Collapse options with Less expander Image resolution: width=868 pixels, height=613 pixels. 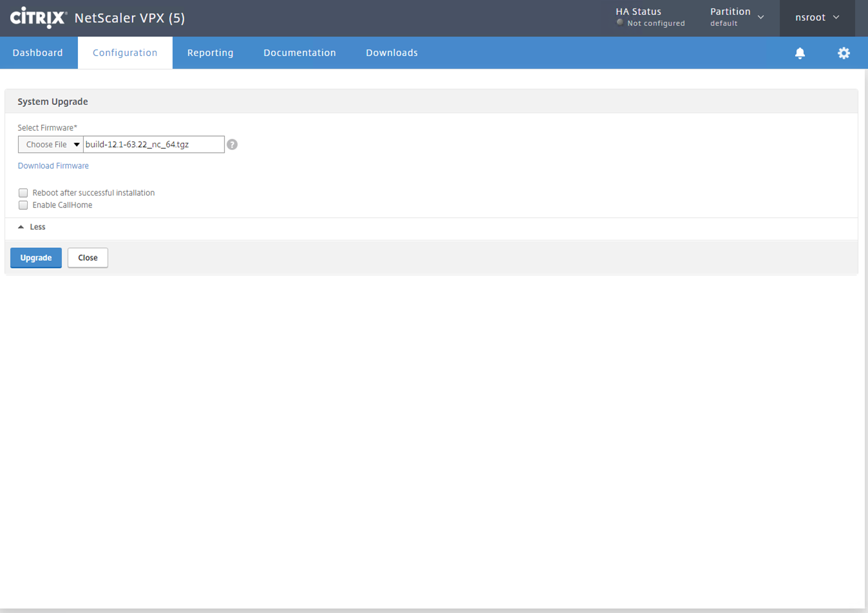(x=32, y=227)
